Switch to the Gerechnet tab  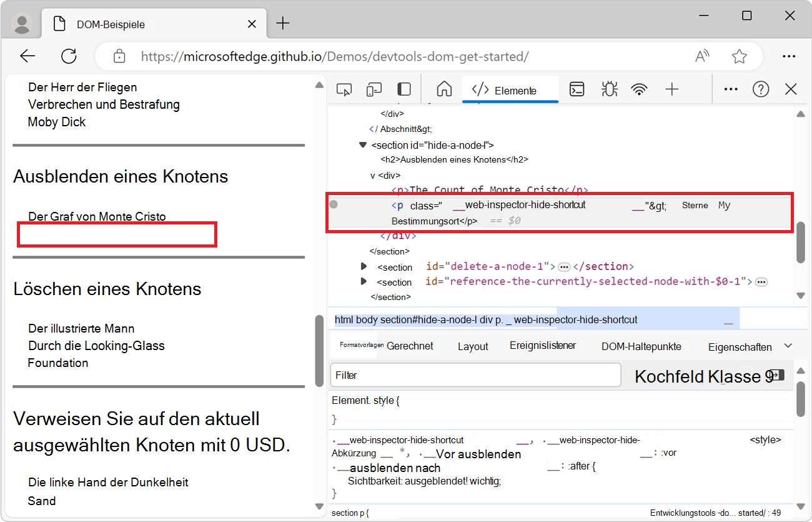pyautogui.click(x=409, y=344)
